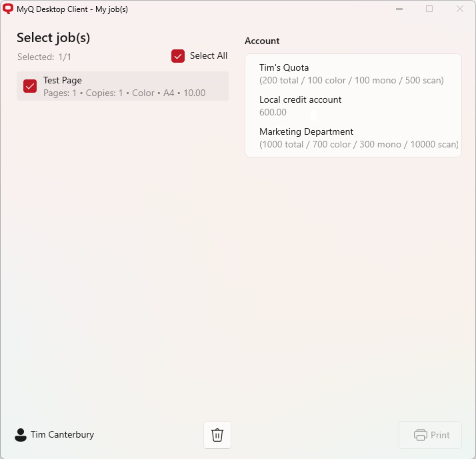Pick the Marketing Department account
Screen dimensions: 476x459
click(x=306, y=131)
